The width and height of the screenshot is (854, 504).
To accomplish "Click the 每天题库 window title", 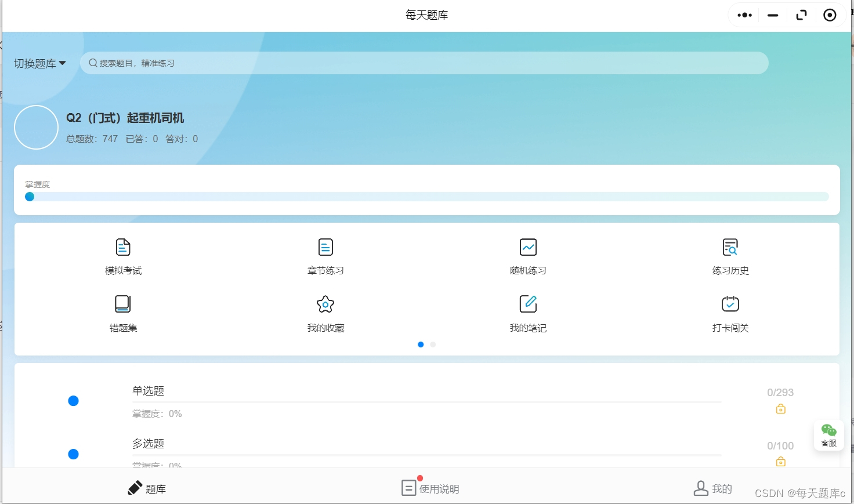I will (x=427, y=15).
